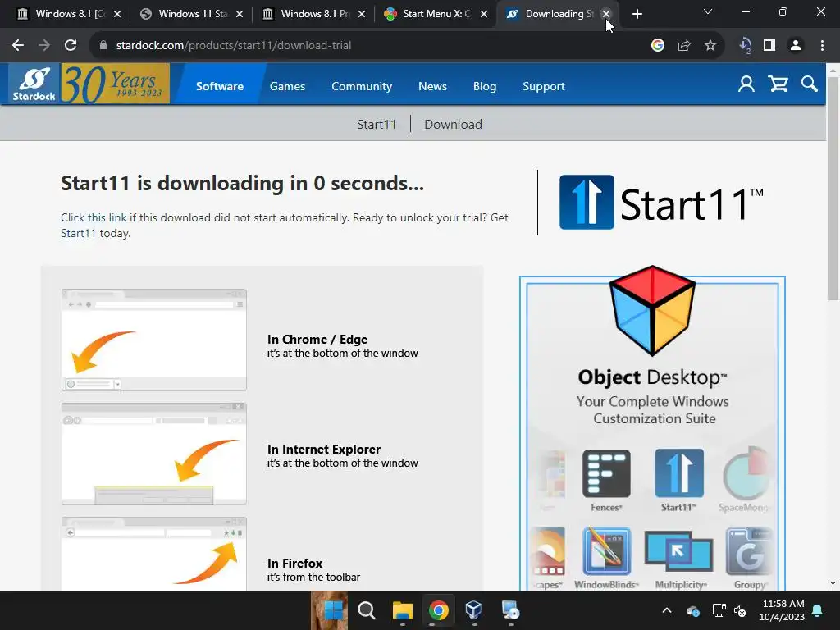Viewport: 840px width, 630px height.
Task: Open the clock and date in the taskbar
Action: [782, 610]
